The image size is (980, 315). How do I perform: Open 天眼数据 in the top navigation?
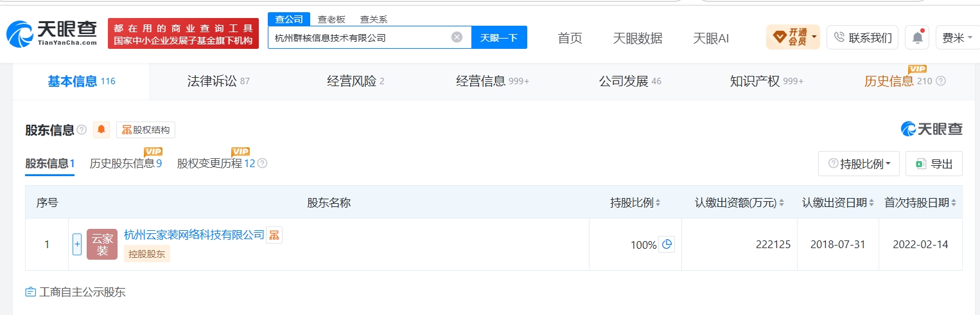point(637,38)
